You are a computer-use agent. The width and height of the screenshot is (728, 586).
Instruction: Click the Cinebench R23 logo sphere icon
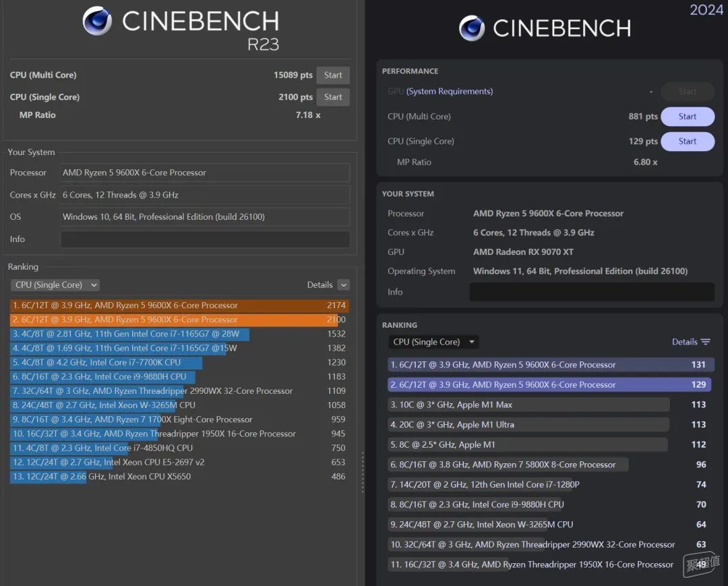point(97,21)
